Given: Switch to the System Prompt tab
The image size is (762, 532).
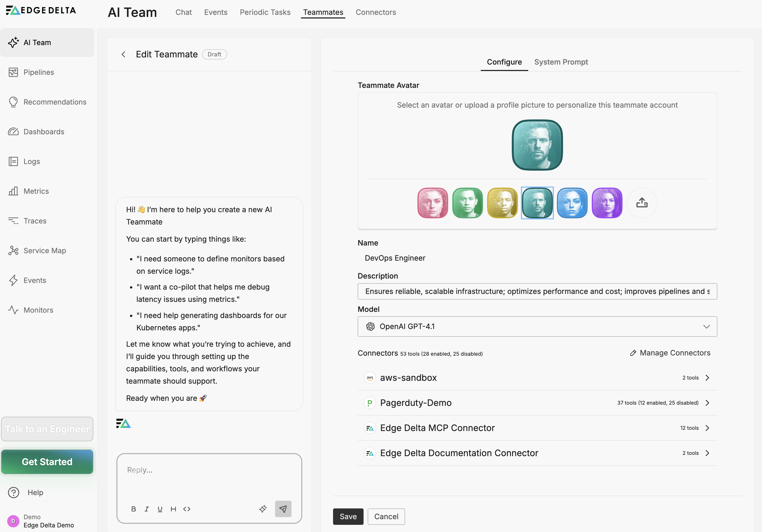Looking at the screenshot, I should (561, 62).
